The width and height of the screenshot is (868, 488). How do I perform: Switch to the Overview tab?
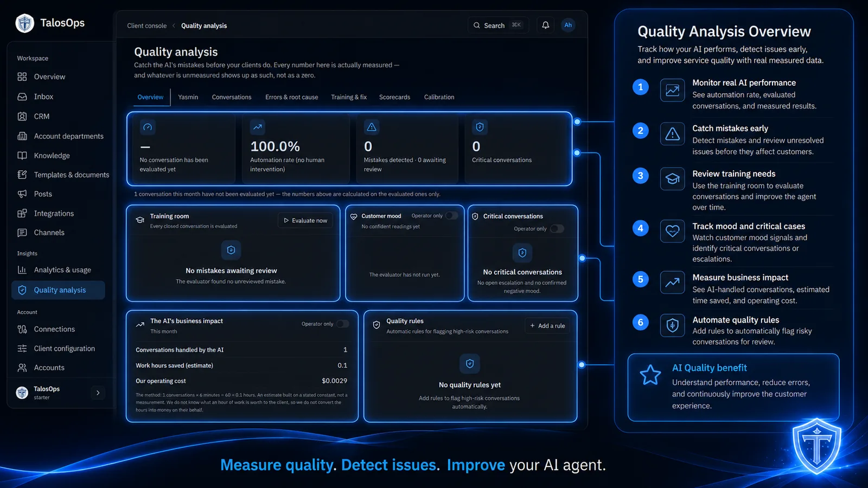(150, 97)
